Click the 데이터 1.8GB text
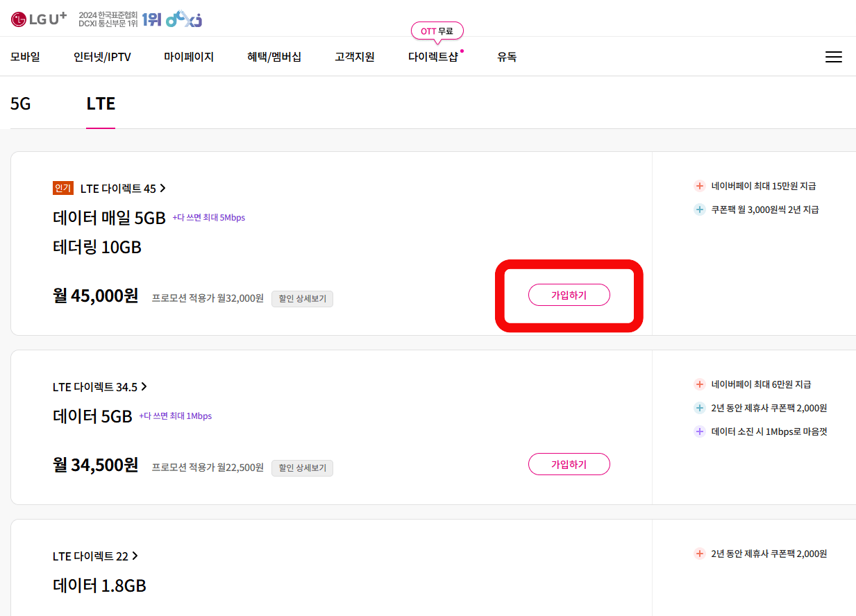The width and height of the screenshot is (856, 616). coord(99,586)
